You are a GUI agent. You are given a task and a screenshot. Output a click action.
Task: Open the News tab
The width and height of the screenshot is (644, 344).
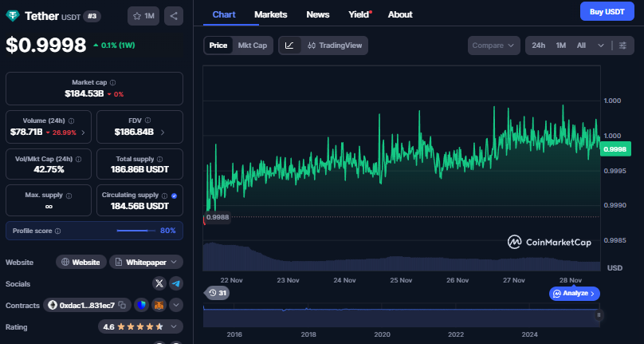(x=318, y=14)
